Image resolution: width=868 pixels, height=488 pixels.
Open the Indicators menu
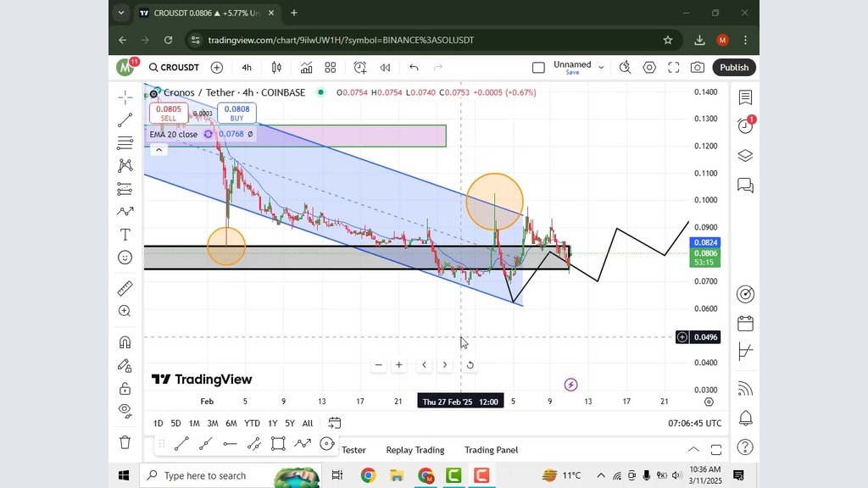coord(306,68)
